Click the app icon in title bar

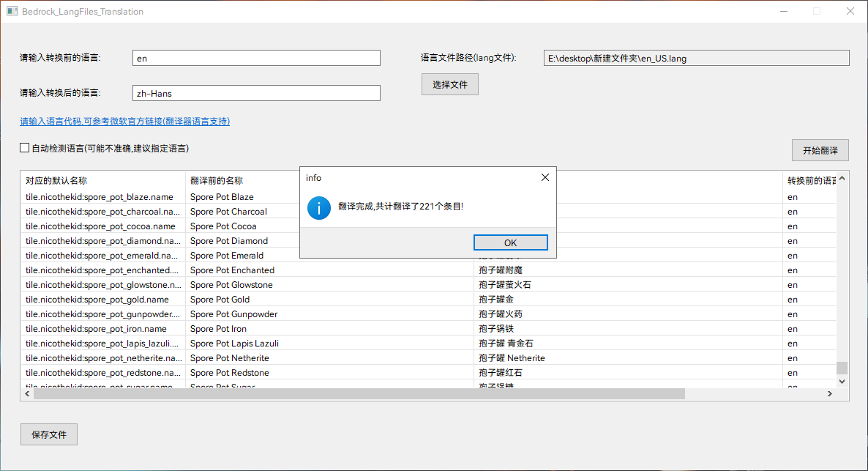12,12
